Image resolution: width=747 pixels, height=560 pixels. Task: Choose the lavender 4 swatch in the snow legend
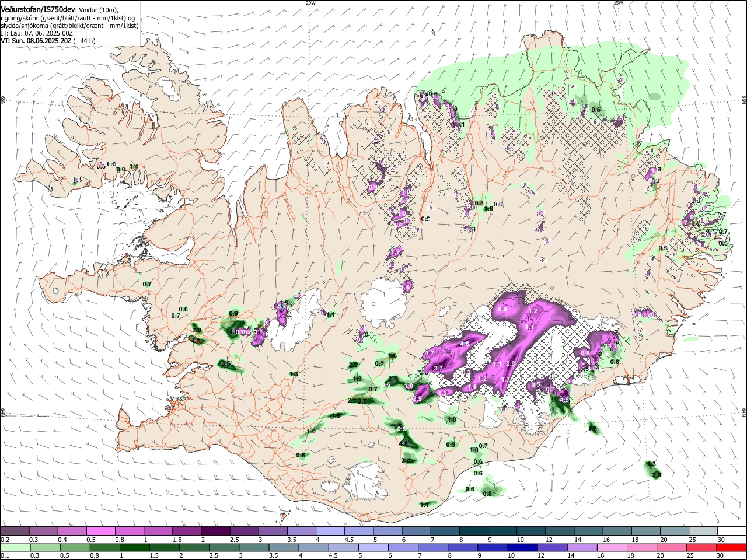330,531
